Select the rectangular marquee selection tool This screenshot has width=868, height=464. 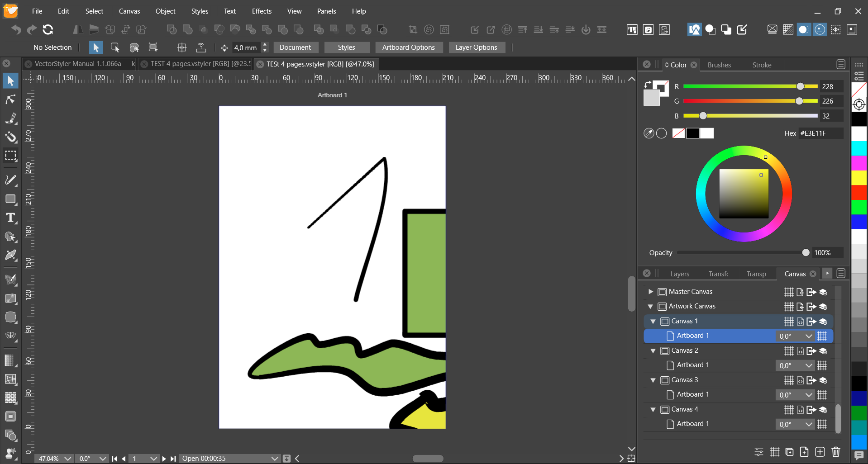click(10, 156)
